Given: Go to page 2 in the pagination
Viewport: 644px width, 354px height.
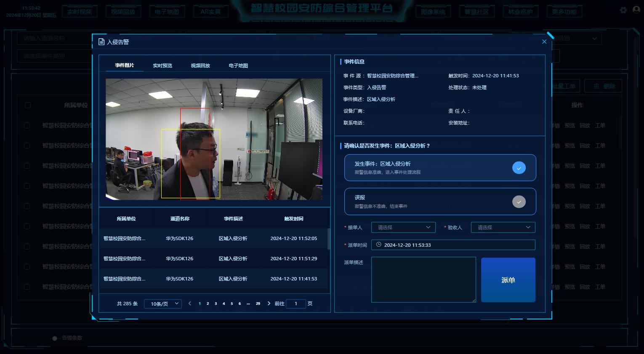Looking at the screenshot, I should [x=208, y=304].
